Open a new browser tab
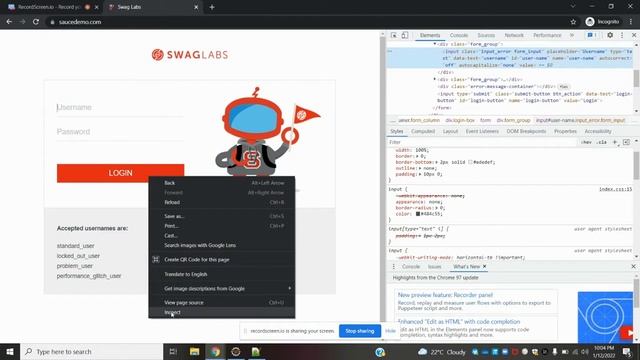 212,7
